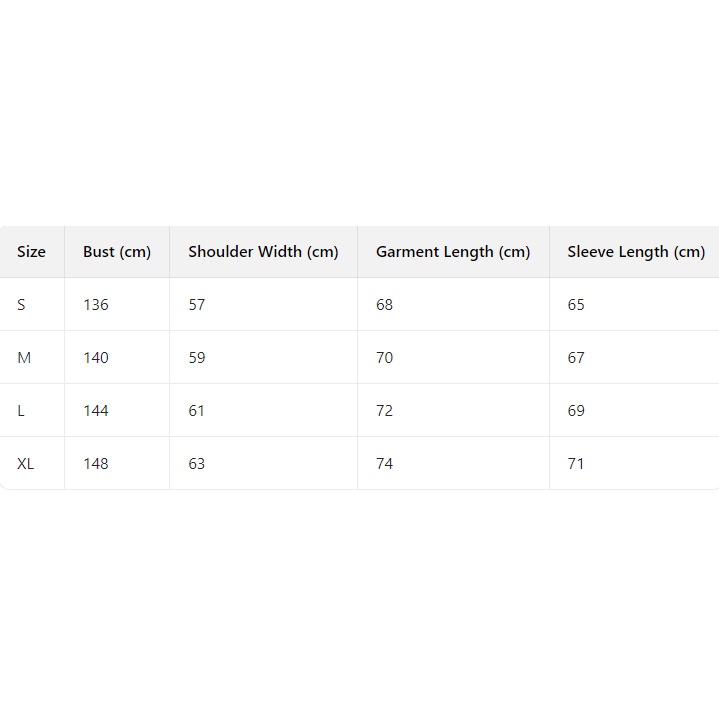719x719 pixels.
Task: Click bust value 136 for size S
Action: pyautogui.click(x=96, y=305)
